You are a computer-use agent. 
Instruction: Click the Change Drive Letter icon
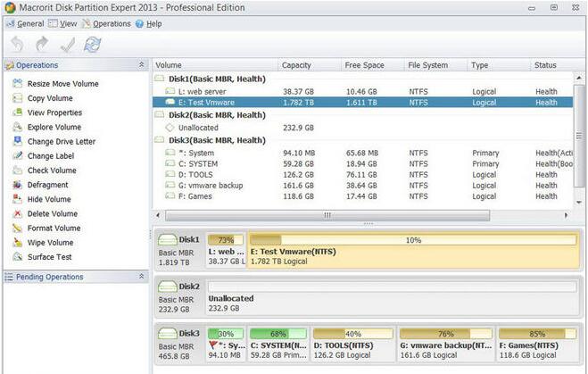pyautogui.click(x=17, y=141)
